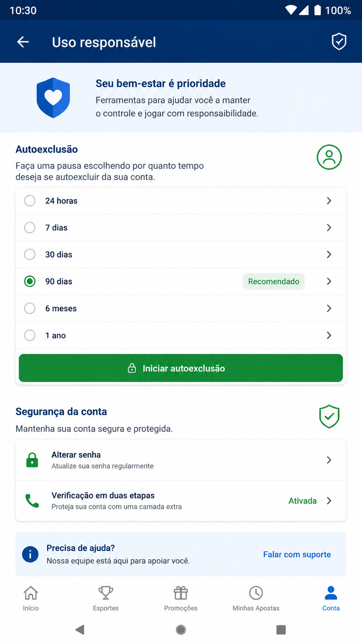This screenshot has width=362, height=644.
Task: Select the 24 horas radio button
Action: [30, 201]
